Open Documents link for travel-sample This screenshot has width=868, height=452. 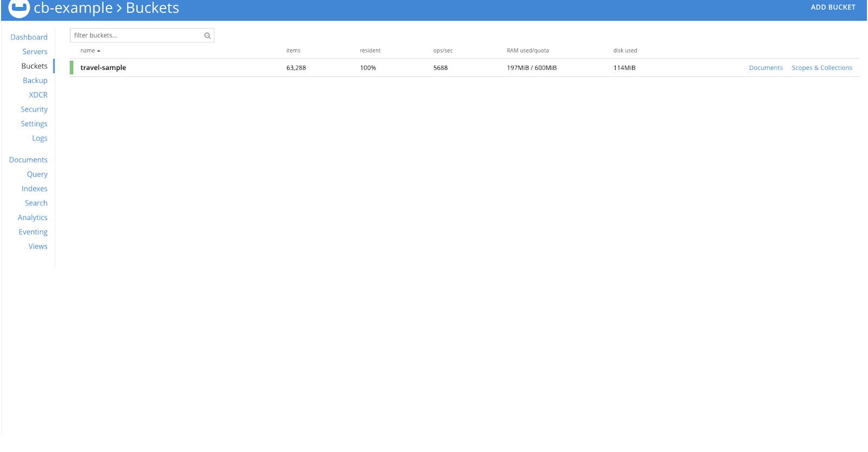(765, 68)
